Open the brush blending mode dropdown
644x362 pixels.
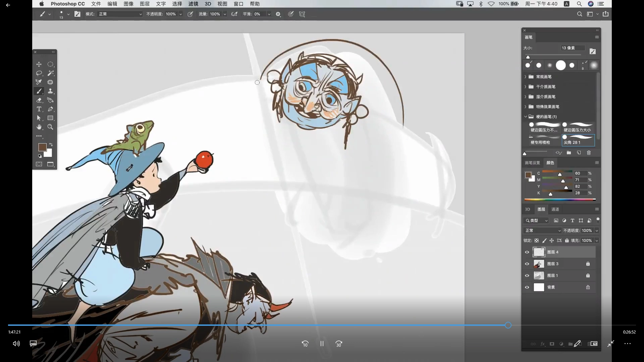click(120, 14)
